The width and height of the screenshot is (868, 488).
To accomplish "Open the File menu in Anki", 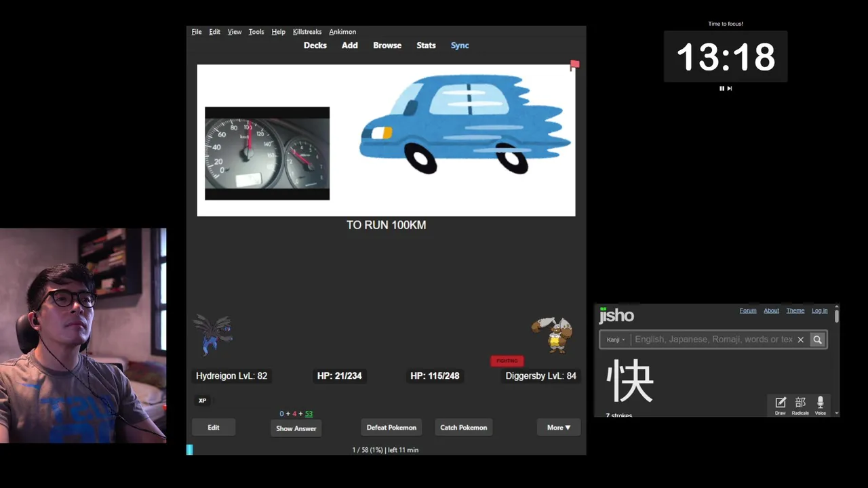I will (x=197, y=32).
